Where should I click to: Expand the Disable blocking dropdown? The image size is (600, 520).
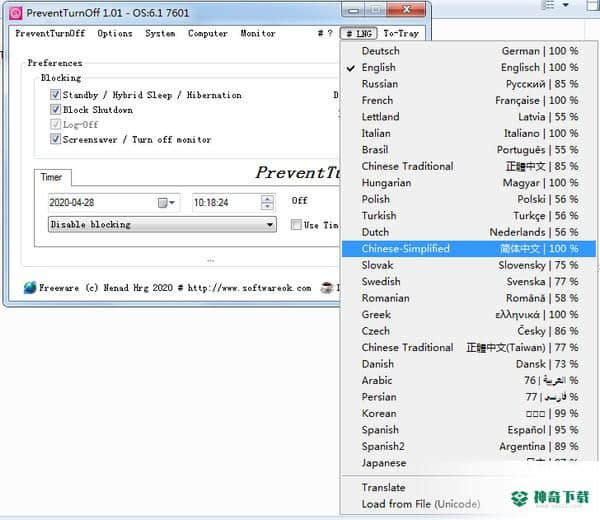tap(162, 224)
